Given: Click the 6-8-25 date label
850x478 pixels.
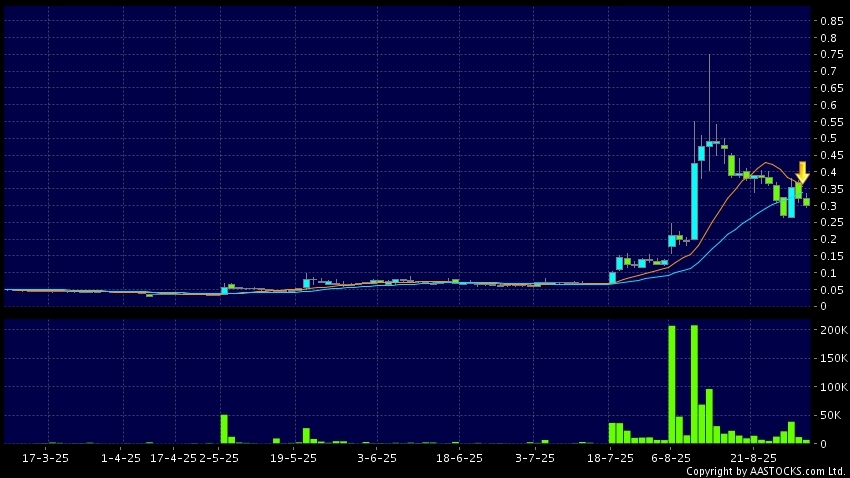Looking at the screenshot, I should tap(671, 458).
